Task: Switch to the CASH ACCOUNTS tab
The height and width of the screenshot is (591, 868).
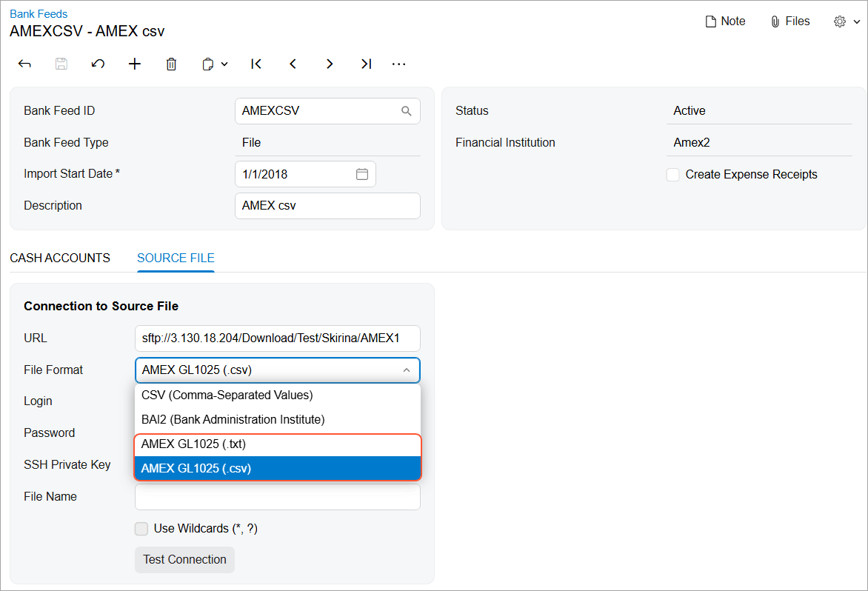Action: 60,258
